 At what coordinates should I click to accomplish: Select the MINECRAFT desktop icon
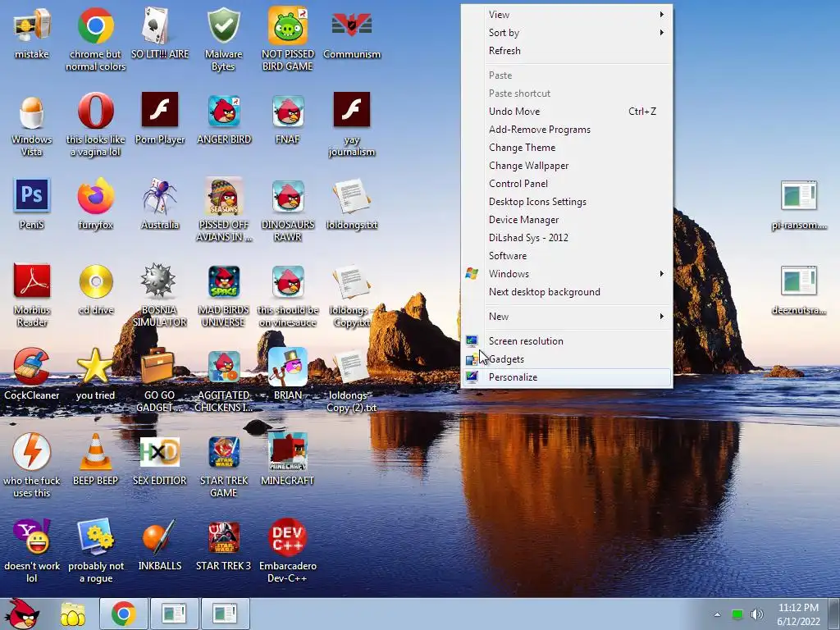288,459
